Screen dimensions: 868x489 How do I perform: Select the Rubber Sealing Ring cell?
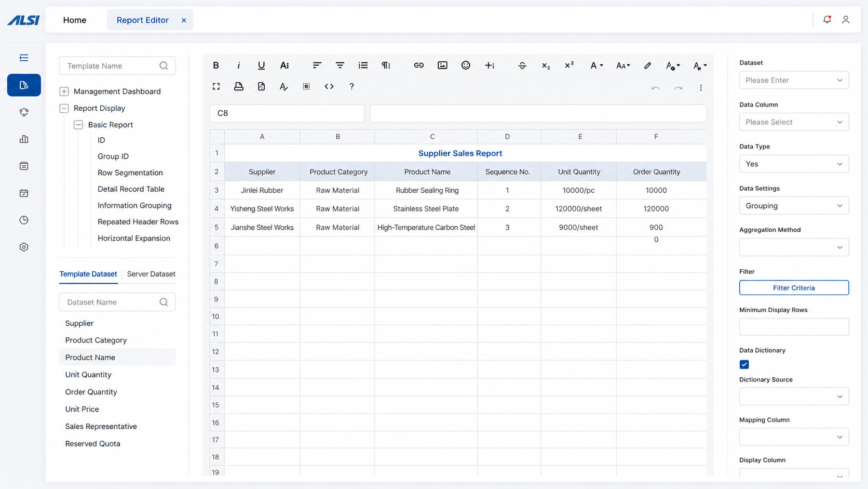426,190
